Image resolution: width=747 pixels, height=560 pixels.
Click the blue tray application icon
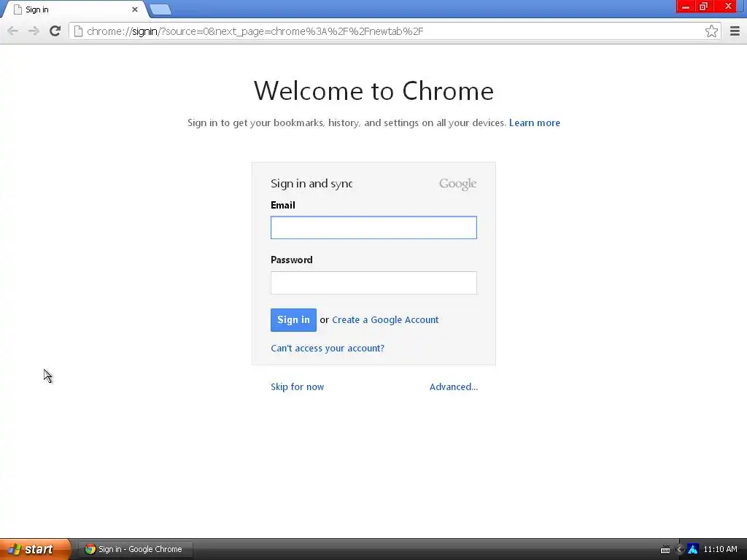point(692,550)
